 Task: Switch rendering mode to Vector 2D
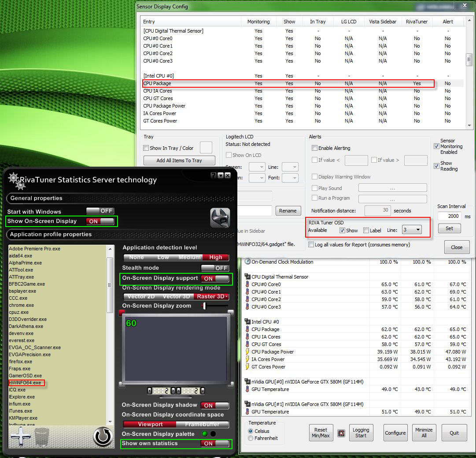[141, 296]
